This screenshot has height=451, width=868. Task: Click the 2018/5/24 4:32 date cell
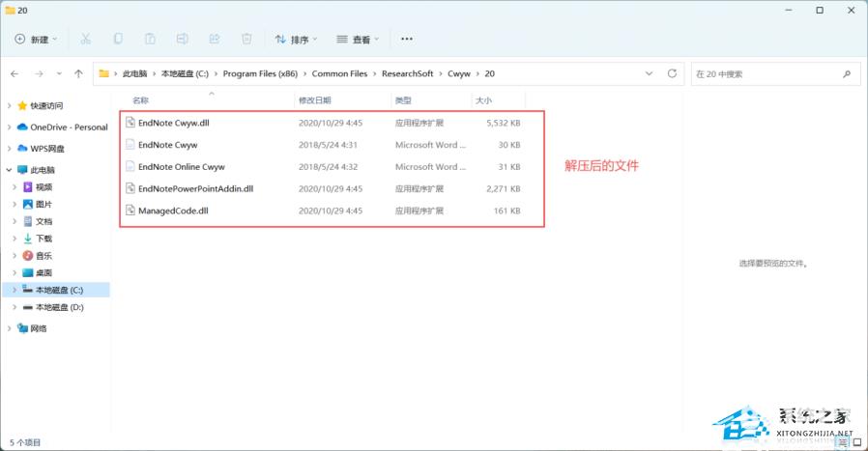point(328,166)
